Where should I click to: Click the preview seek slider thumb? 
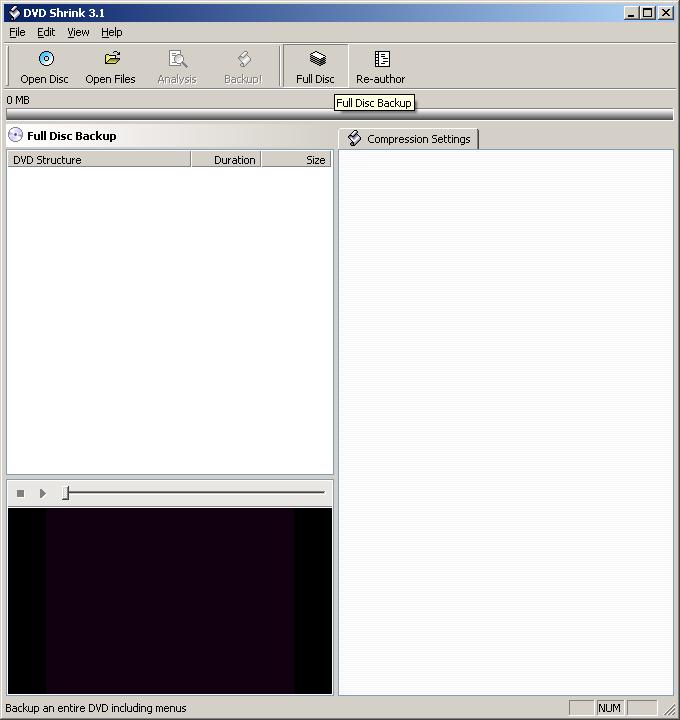pyautogui.click(x=66, y=493)
